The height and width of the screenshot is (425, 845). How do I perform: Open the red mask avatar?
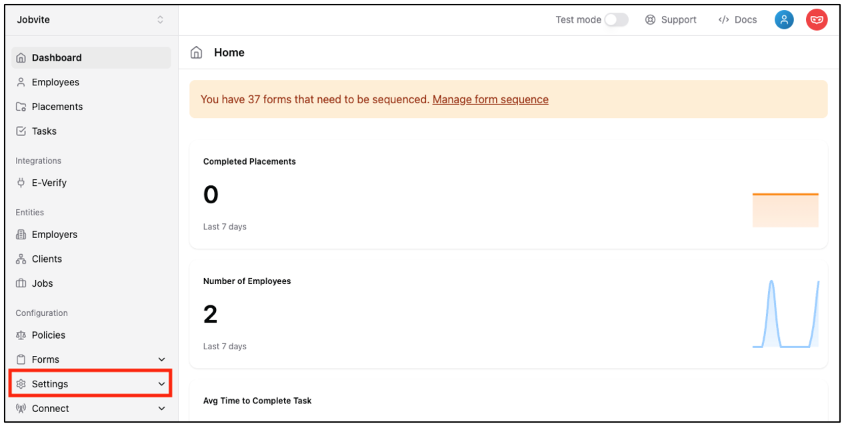[x=817, y=20]
